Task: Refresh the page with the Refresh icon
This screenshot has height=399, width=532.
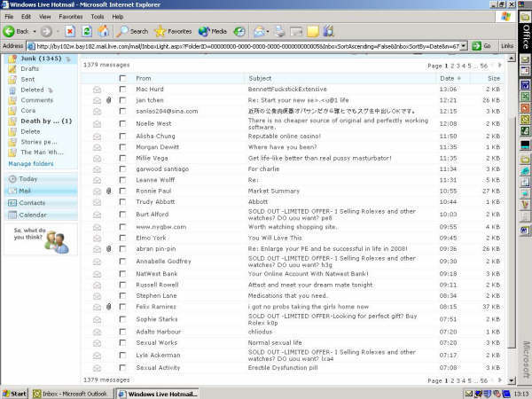Action: [87, 32]
